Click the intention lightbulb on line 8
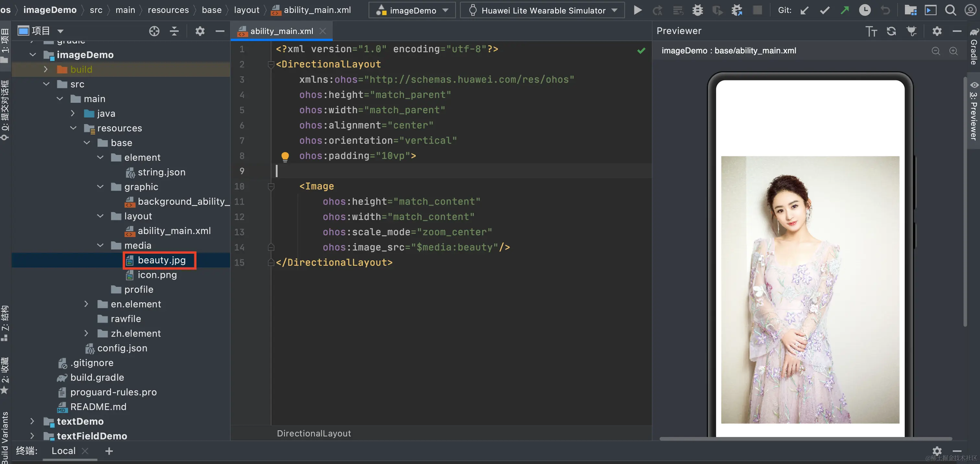This screenshot has height=464, width=980. pyautogui.click(x=285, y=156)
